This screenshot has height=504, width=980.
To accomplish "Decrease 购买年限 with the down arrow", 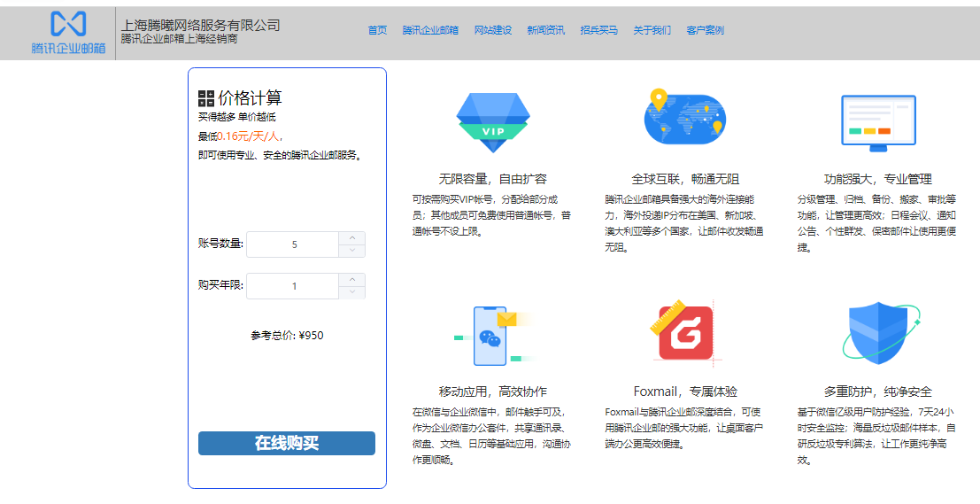I will pos(352,292).
